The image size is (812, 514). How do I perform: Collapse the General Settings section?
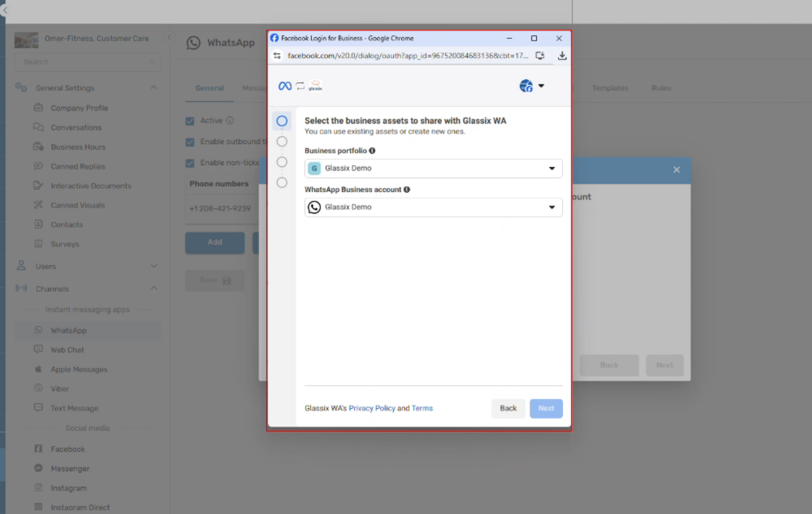[x=154, y=88]
